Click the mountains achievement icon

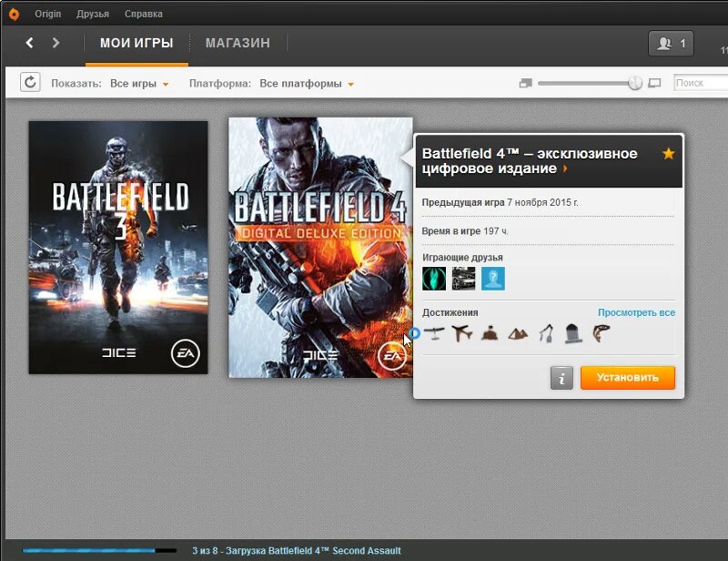(518, 333)
